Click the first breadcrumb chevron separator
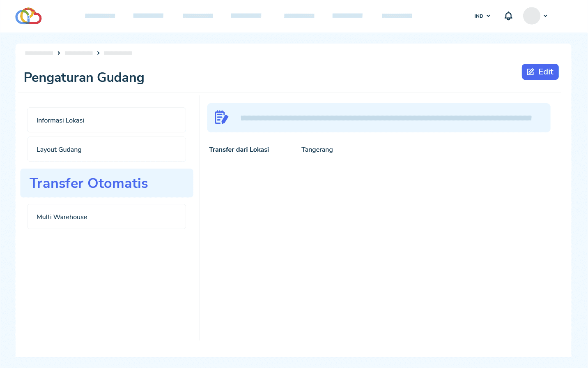 coord(59,53)
